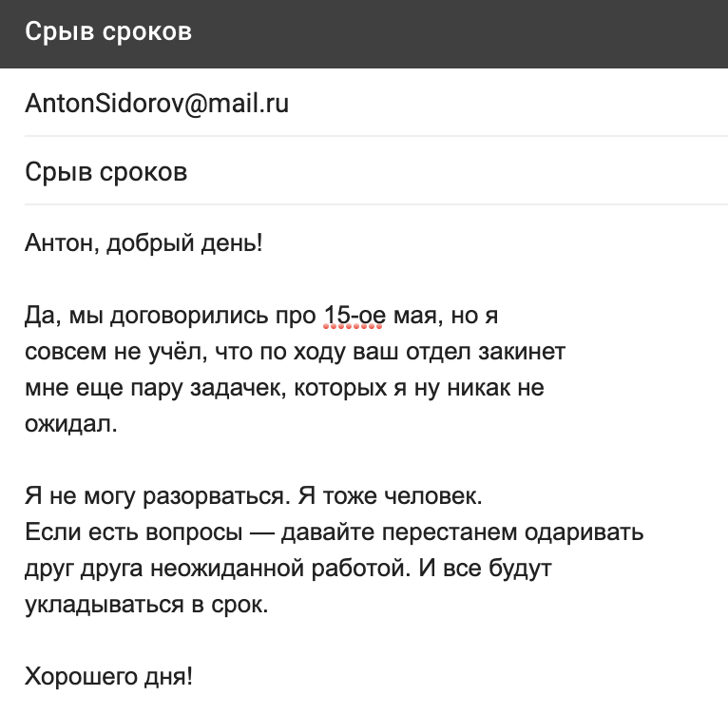The width and height of the screenshot is (728, 715).
Task: Place cursor in greeting 'Антон, добрый день!'
Action: (x=144, y=243)
